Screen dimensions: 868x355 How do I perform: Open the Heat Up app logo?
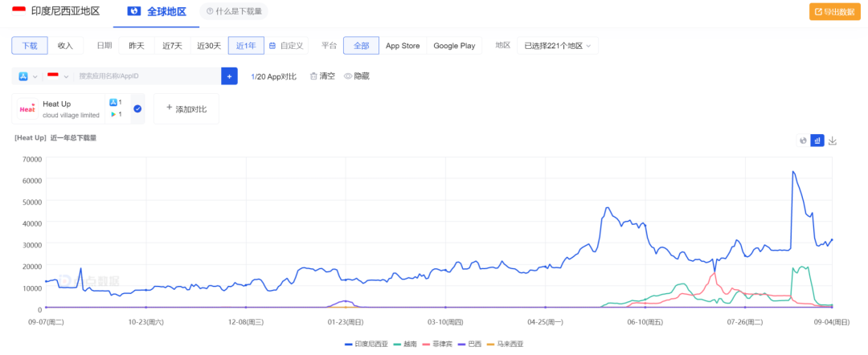[x=27, y=109]
